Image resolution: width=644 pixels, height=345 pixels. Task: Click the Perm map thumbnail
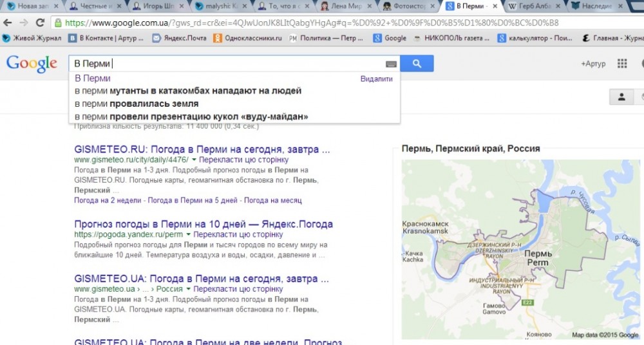520,249
